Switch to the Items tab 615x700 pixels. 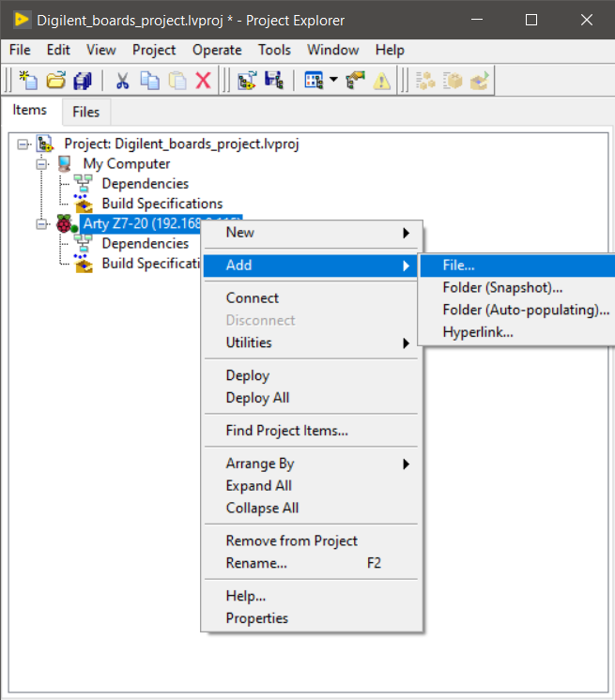pyautogui.click(x=29, y=110)
